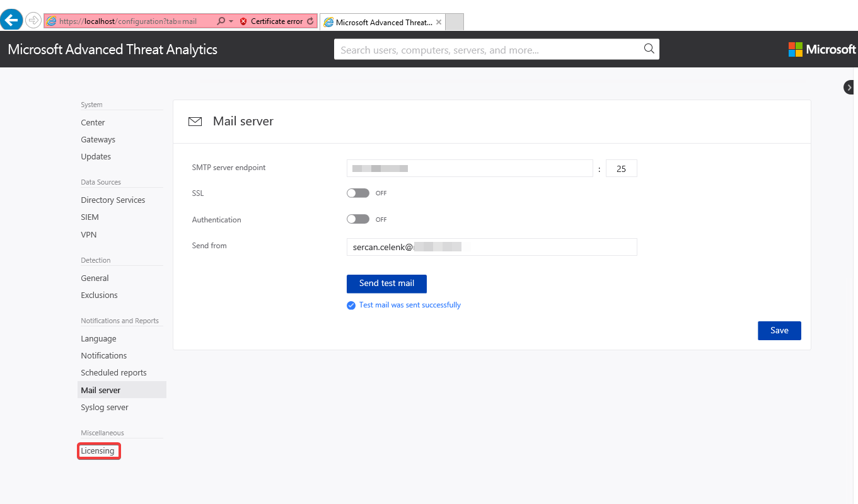
Task: Expand the right side panel chevron
Action: click(850, 88)
